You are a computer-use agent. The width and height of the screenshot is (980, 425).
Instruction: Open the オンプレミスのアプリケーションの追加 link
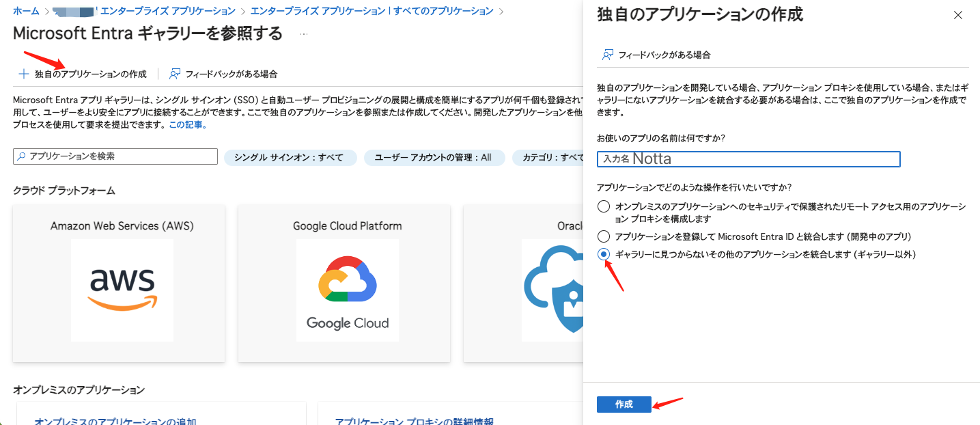coord(115,422)
